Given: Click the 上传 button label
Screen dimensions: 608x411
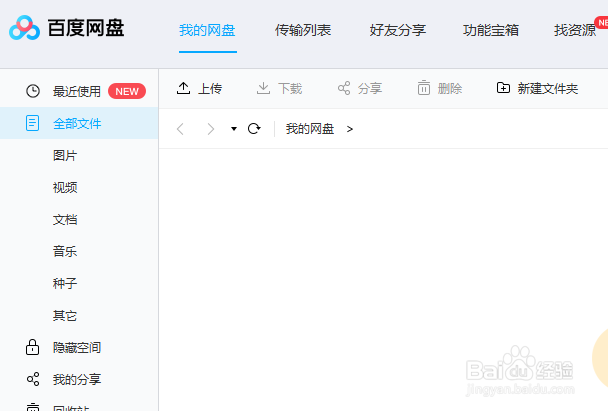Looking at the screenshot, I should pos(210,89).
